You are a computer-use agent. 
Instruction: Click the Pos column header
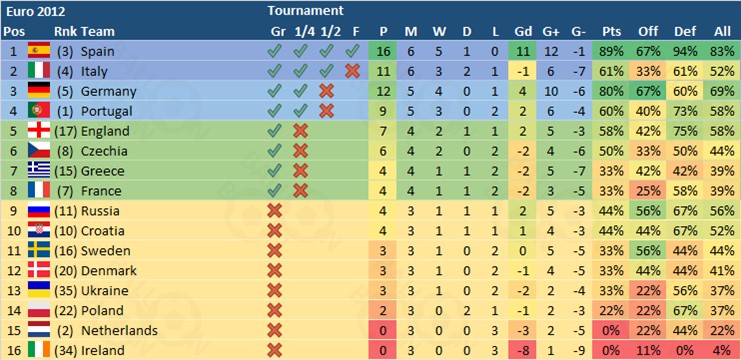14,32
